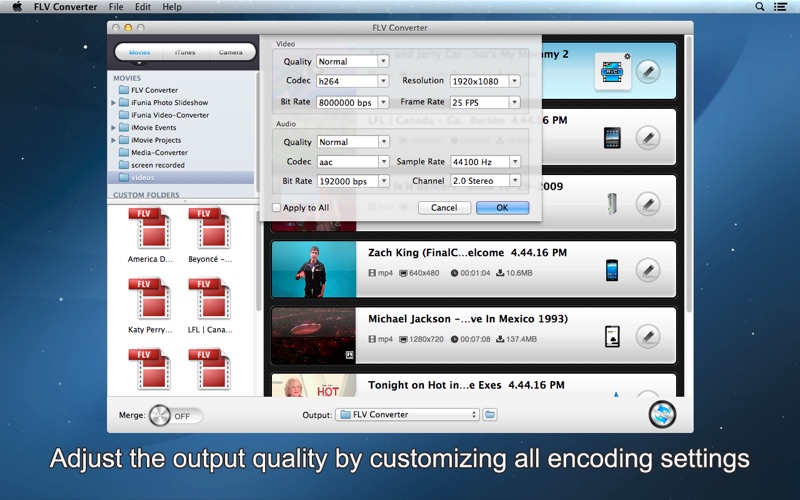Click the OK button
This screenshot has width=800, height=500.
point(502,208)
